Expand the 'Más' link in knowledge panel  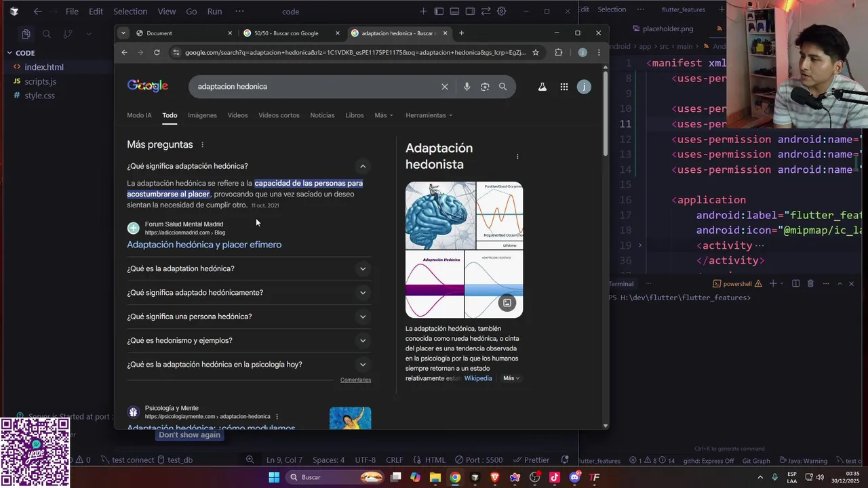(x=511, y=378)
